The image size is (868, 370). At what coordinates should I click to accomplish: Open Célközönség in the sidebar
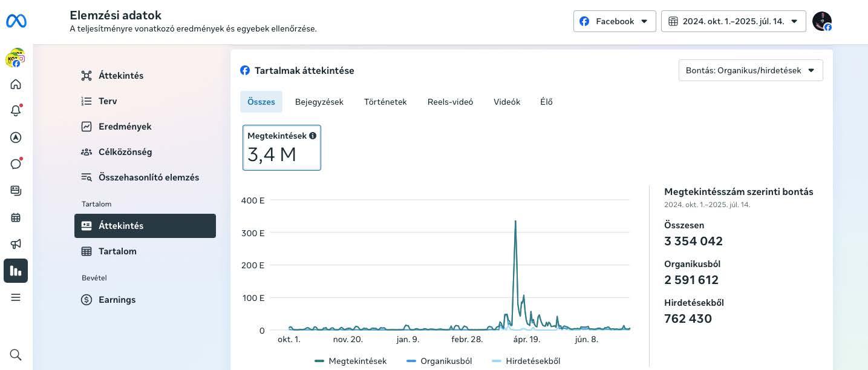click(125, 152)
